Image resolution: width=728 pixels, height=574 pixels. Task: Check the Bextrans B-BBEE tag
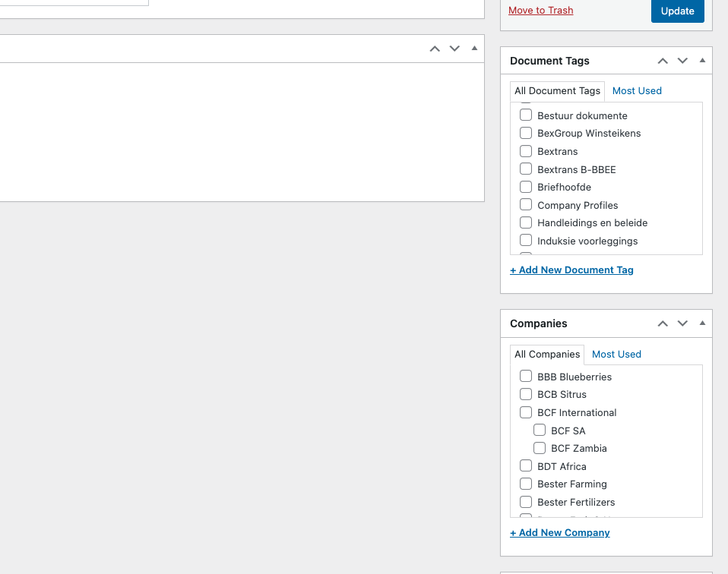(526, 169)
